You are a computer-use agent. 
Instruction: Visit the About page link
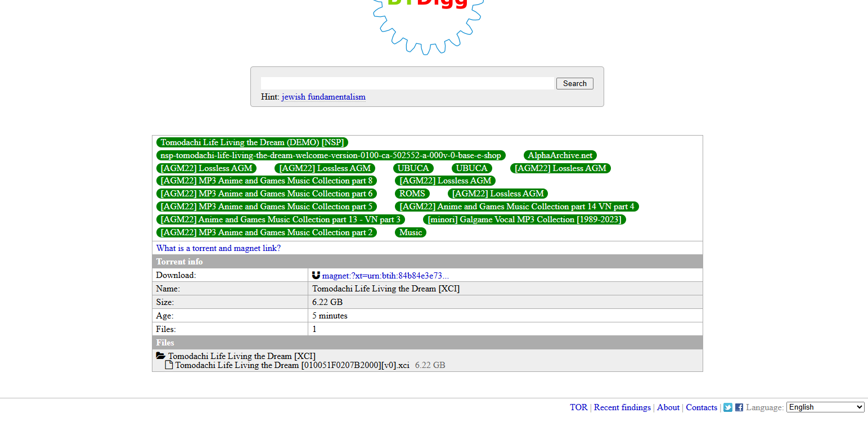668,407
